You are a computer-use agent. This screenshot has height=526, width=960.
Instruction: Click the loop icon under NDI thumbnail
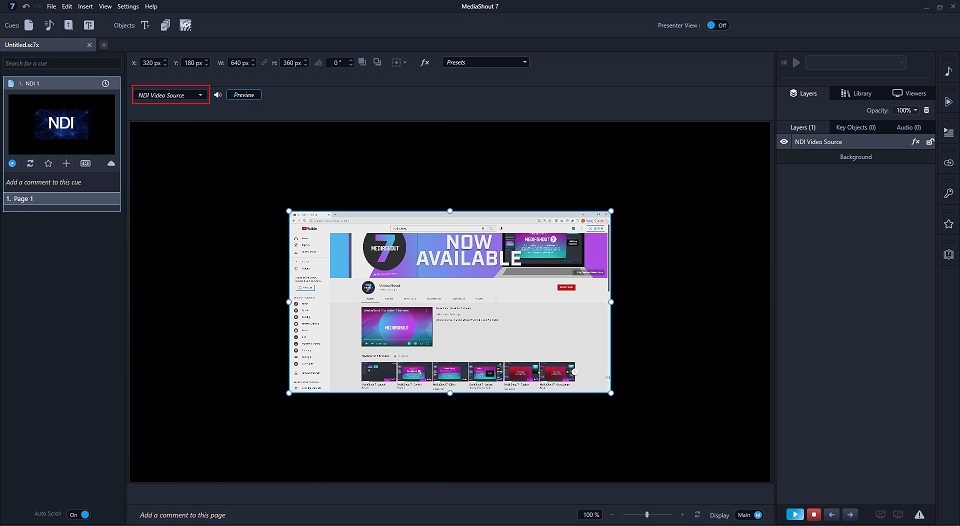(x=30, y=163)
